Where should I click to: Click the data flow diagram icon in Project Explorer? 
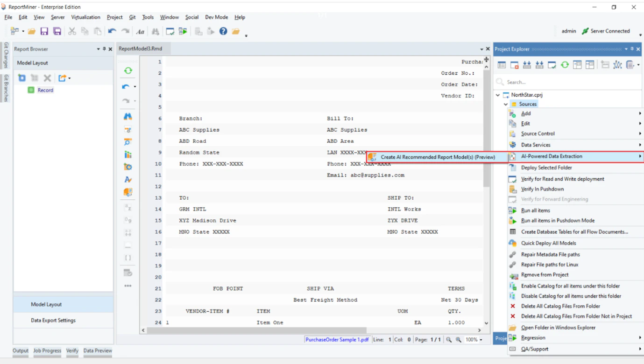(617, 65)
